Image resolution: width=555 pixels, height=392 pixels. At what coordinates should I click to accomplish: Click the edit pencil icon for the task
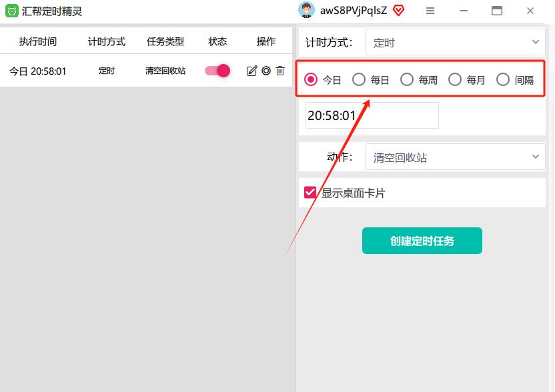tap(251, 71)
